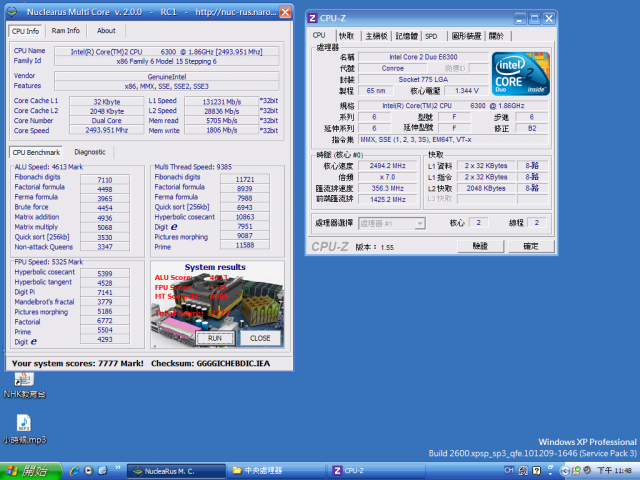The image size is (640, 480).
Task: Minimize the CPU-Z window
Action: [x=520, y=18]
